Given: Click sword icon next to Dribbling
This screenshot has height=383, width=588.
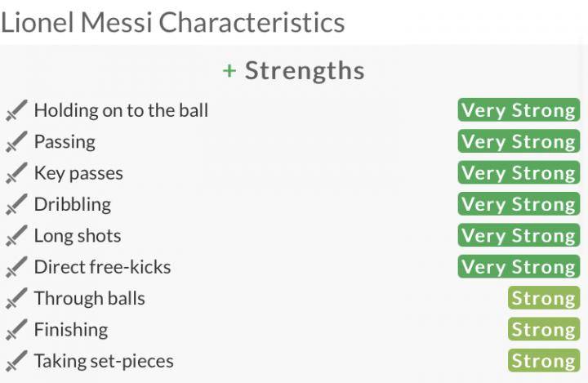Looking at the screenshot, I should (x=16, y=204).
